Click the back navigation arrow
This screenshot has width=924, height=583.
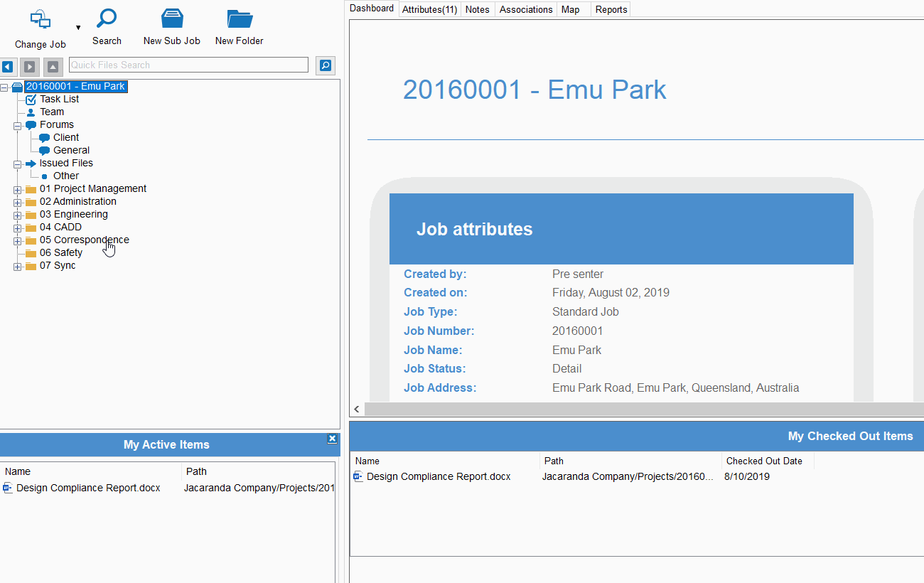[x=8, y=66]
